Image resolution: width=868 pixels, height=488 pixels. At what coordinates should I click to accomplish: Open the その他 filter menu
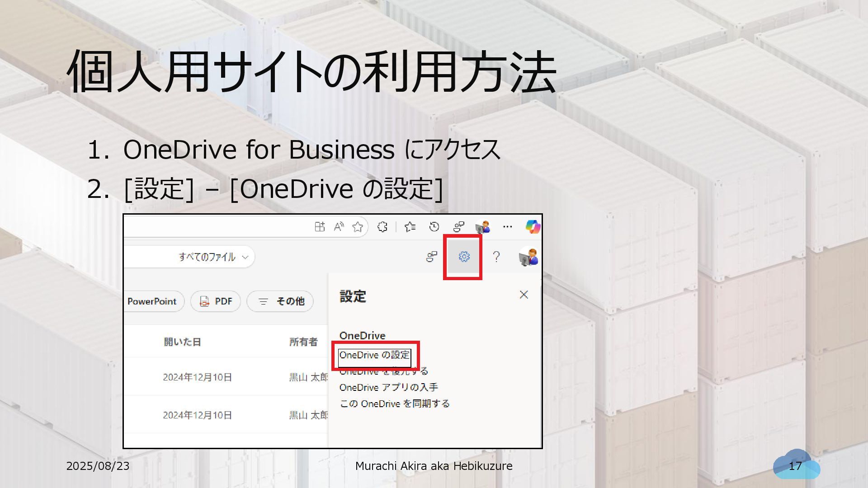[x=280, y=301]
